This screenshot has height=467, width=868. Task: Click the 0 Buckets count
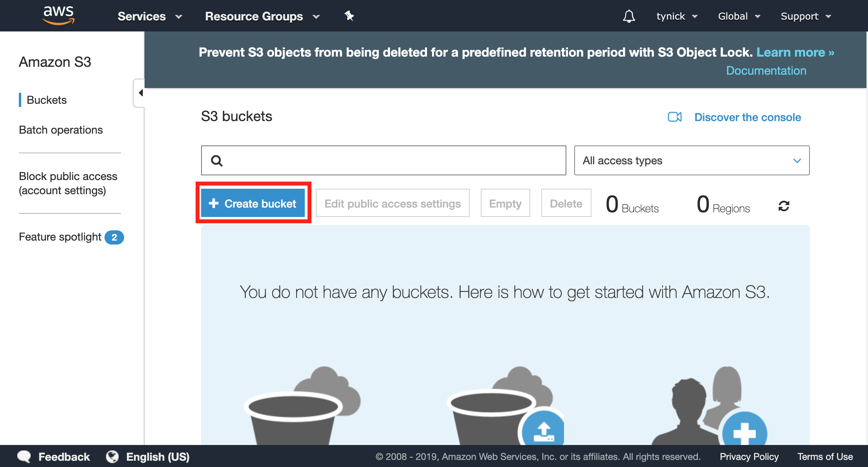[632, 205]
